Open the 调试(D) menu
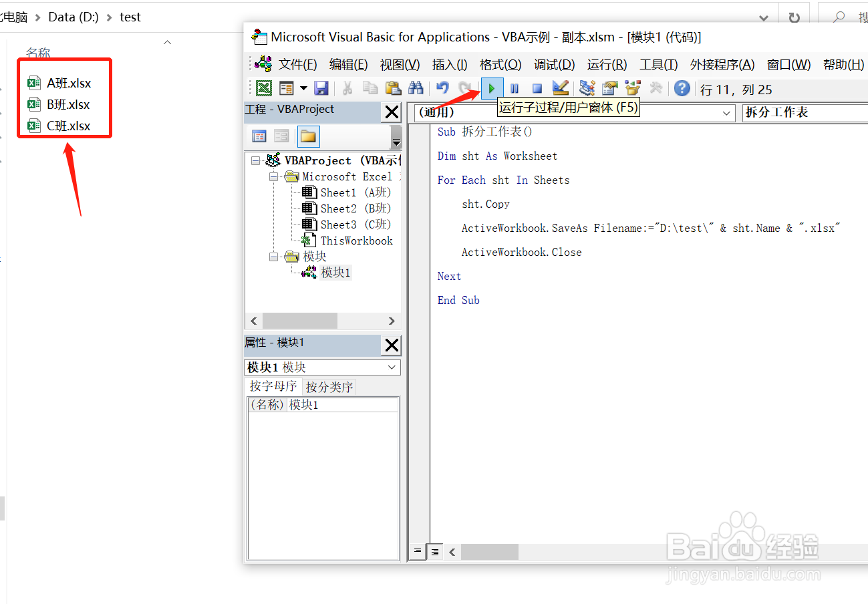Image resolution: width=868 pixels, height=604 pixels. tap(554, 65)
